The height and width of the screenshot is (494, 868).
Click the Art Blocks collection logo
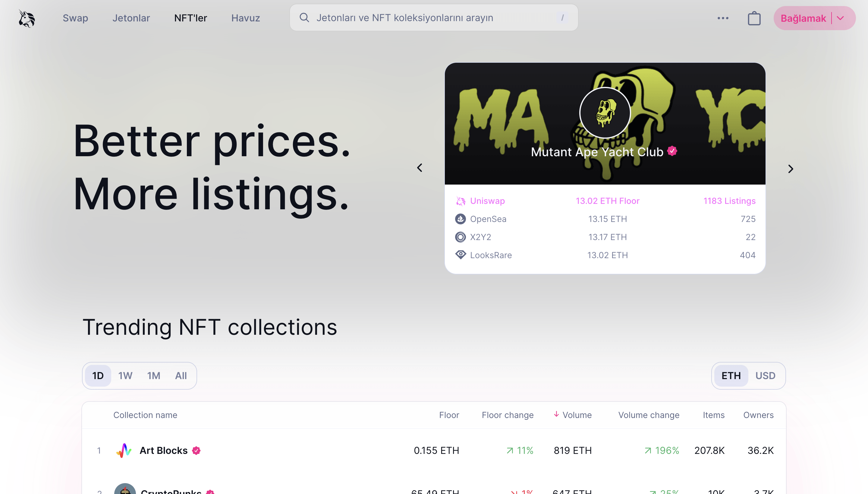point(124,450)
